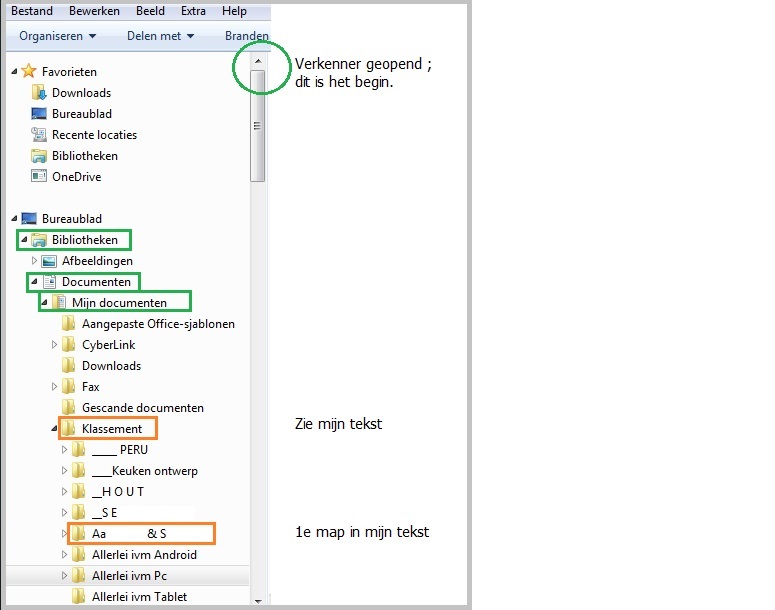Open the Extra menu
Screen dimensions: 775x610
click(195, 11)
